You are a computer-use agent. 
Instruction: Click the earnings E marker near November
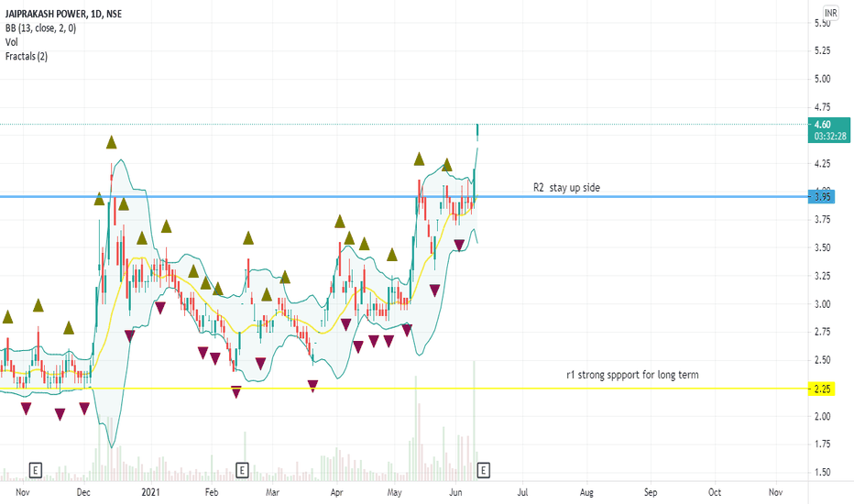(35, 470)
